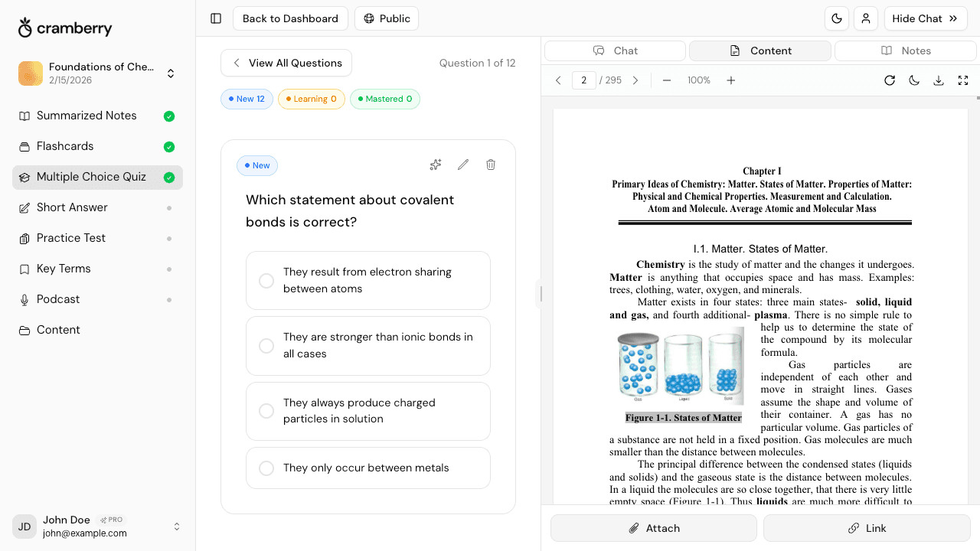
Task: Delete the question via trash icon
Action: [490, 165]
